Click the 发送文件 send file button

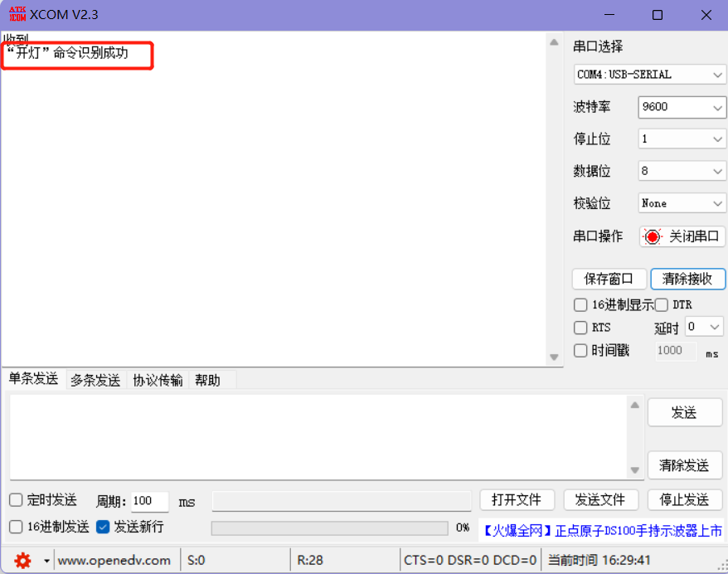[x=601, y=500]
